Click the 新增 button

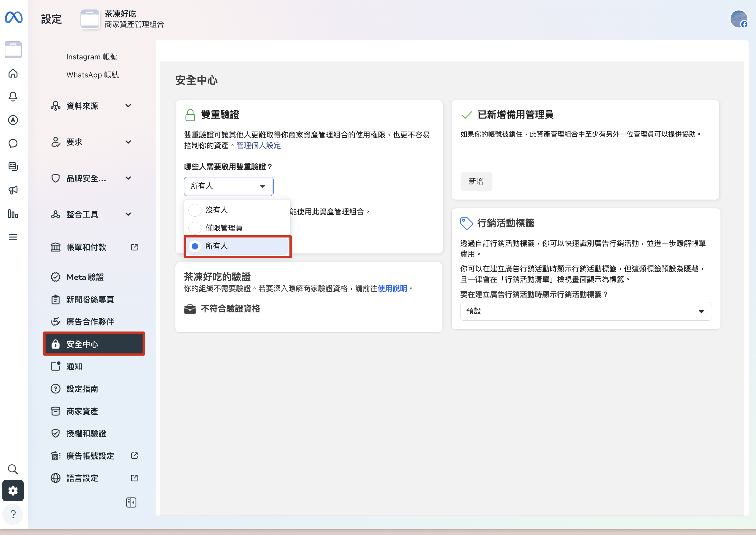pos(476,181)
